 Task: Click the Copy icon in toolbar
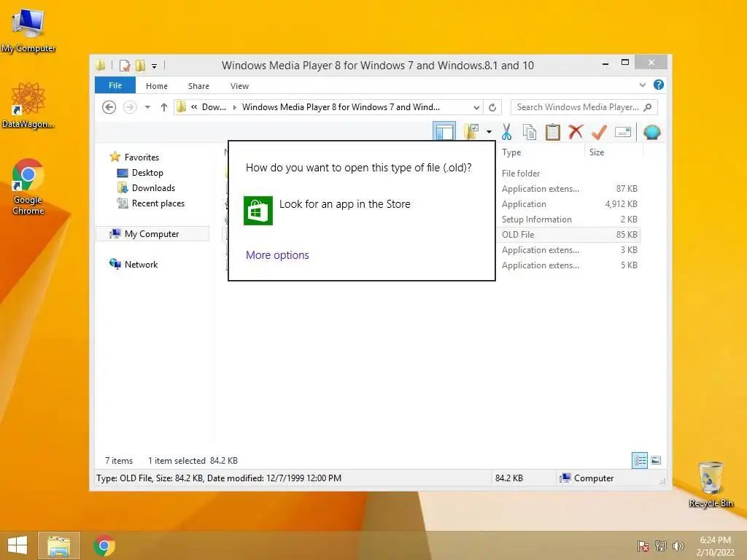point(530,133)
